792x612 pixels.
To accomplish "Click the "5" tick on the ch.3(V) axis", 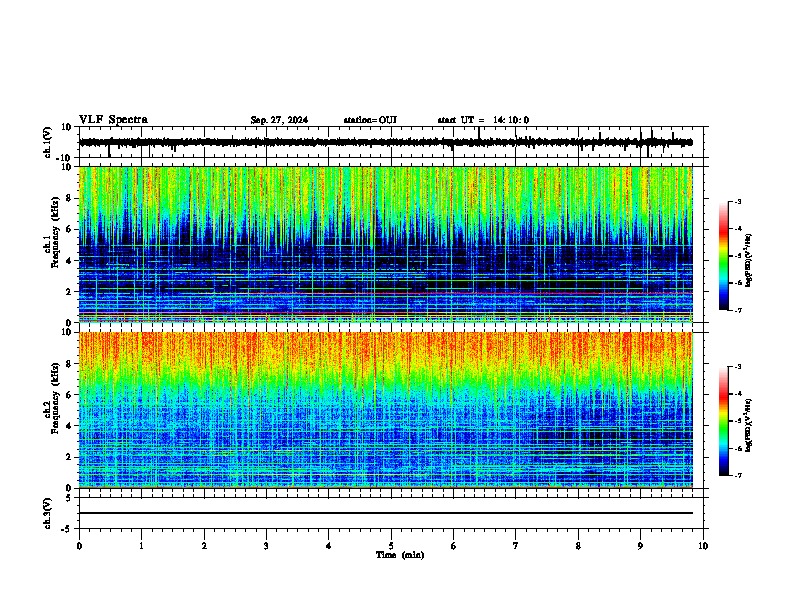I will [x=69, y=498].
